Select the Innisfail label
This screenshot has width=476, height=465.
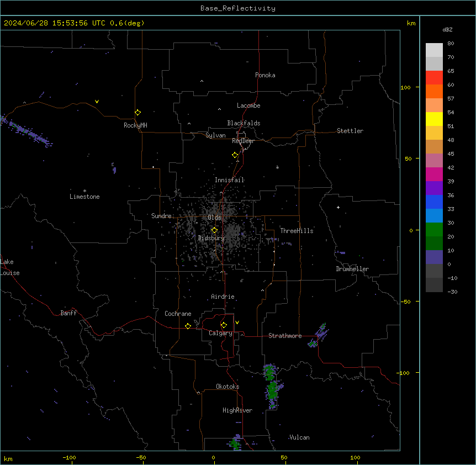click(230, 180)
